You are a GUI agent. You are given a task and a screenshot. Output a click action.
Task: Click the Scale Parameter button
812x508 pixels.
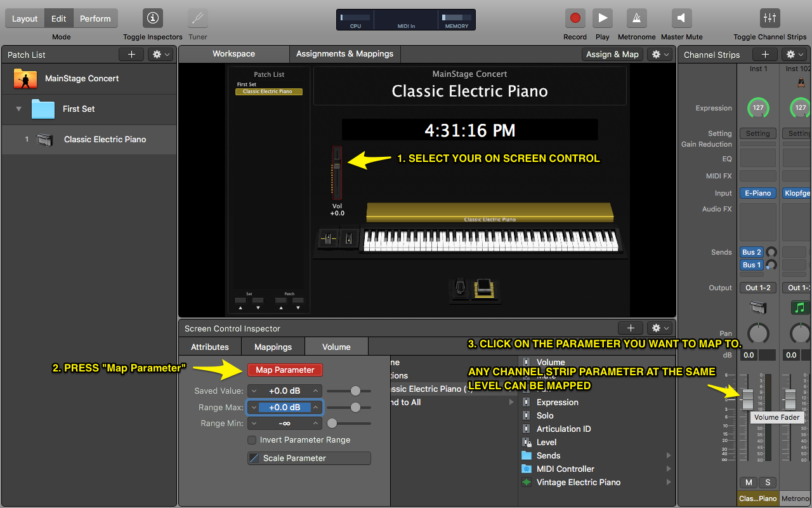click(309, 458)
